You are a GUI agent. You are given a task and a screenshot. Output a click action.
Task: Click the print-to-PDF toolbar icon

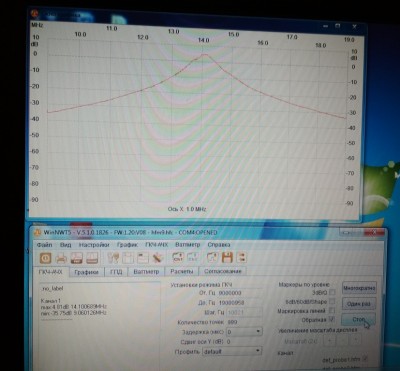click(77, 258)
